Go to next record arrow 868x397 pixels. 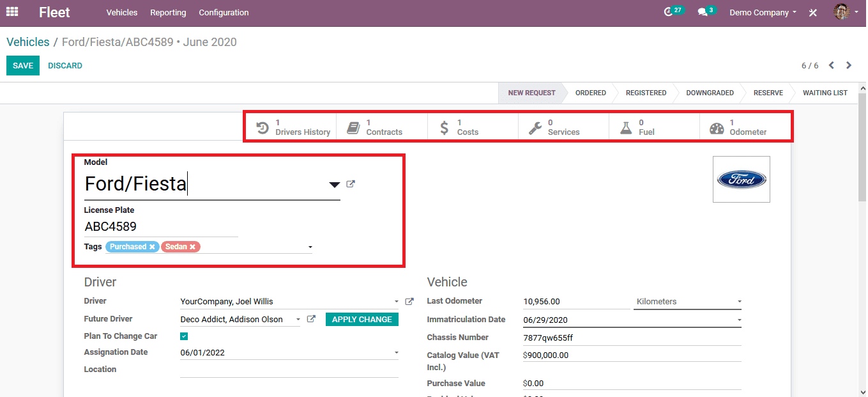pos(849,65)
